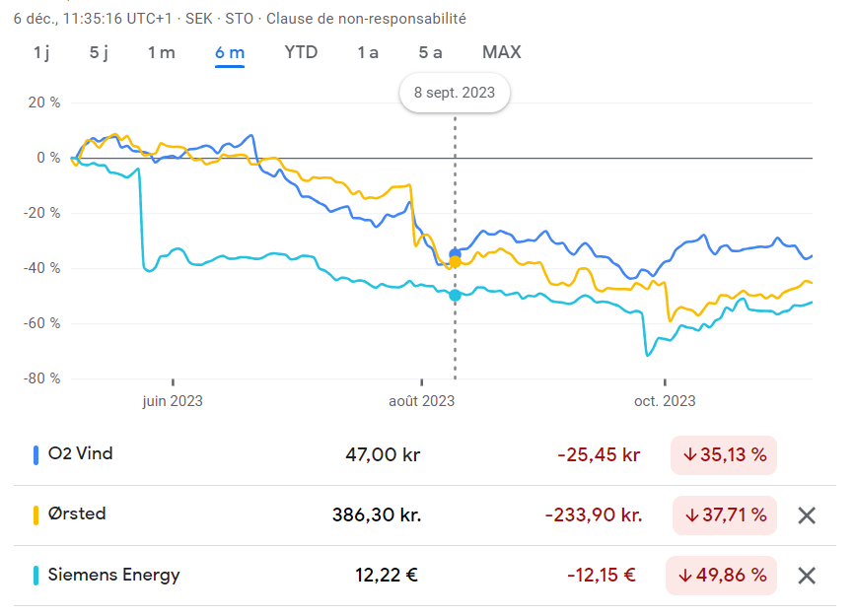Click the yellow Ørsted color marker
Image resolution: width=855 pixels, height=616 pixels.
point(36,515)
